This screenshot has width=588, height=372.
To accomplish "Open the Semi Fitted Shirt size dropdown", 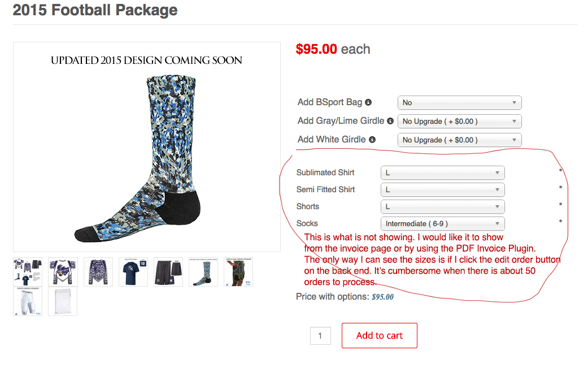I will [442, 190].
